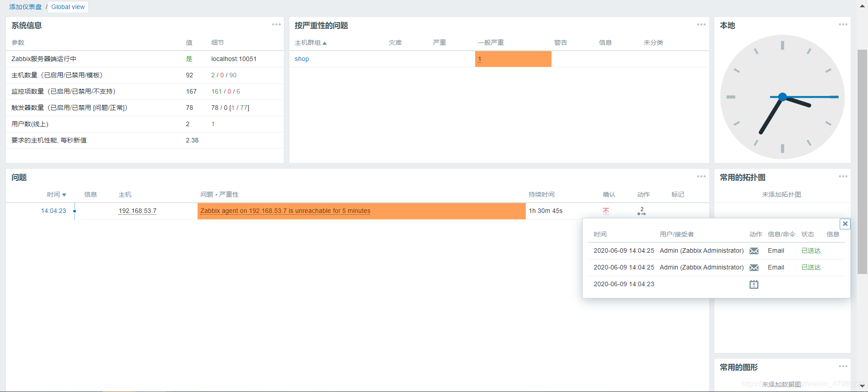This screenshot has width=868, height=392.
Task: Click online users count 1
Action: click(x=213, y=124)
